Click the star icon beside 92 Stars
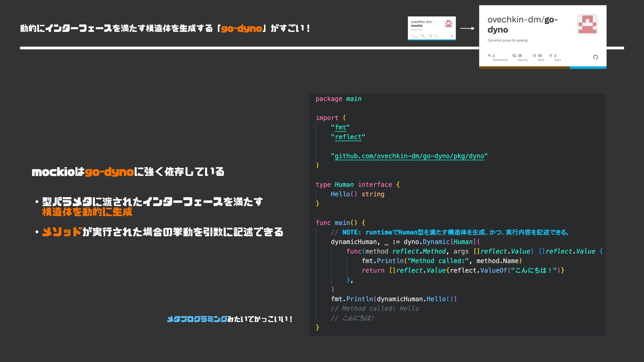 tap(534, 55)
